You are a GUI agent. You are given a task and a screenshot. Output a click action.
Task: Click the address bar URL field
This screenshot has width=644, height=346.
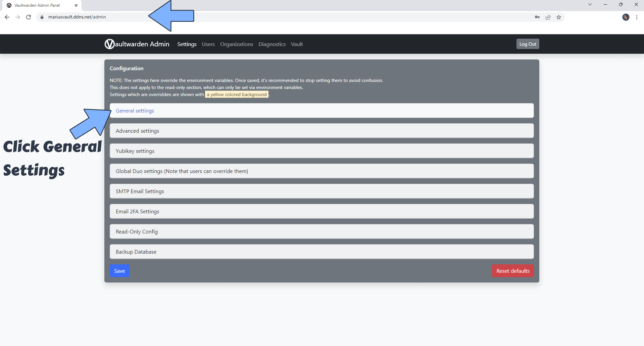(x=268, y=17)
